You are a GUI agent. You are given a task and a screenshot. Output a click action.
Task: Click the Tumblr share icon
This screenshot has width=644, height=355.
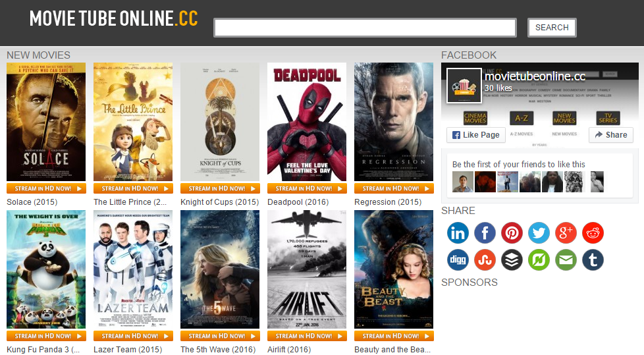(x=593, y=260)
